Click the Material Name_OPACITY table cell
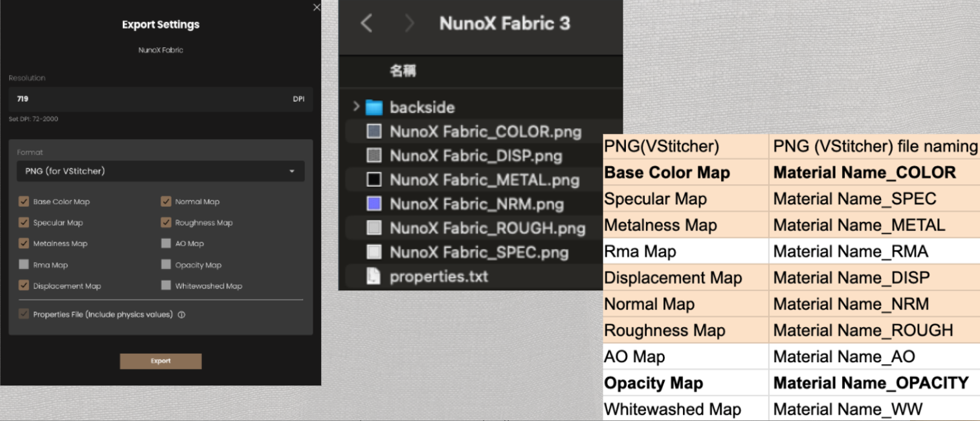This screenshot has height=421, width=980. pyautogui.click(x=874, y=383)
